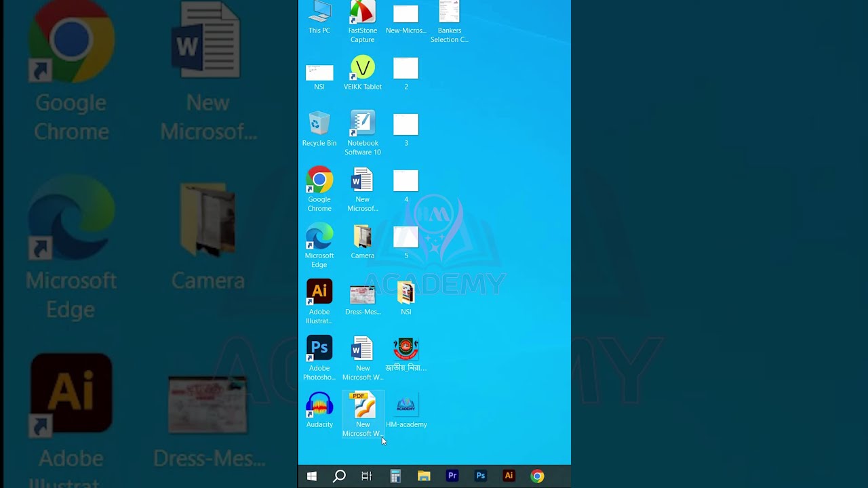The image size is (868, 488).
Task: Launch Premiere Pro from the taskbar
Action: 452,476
